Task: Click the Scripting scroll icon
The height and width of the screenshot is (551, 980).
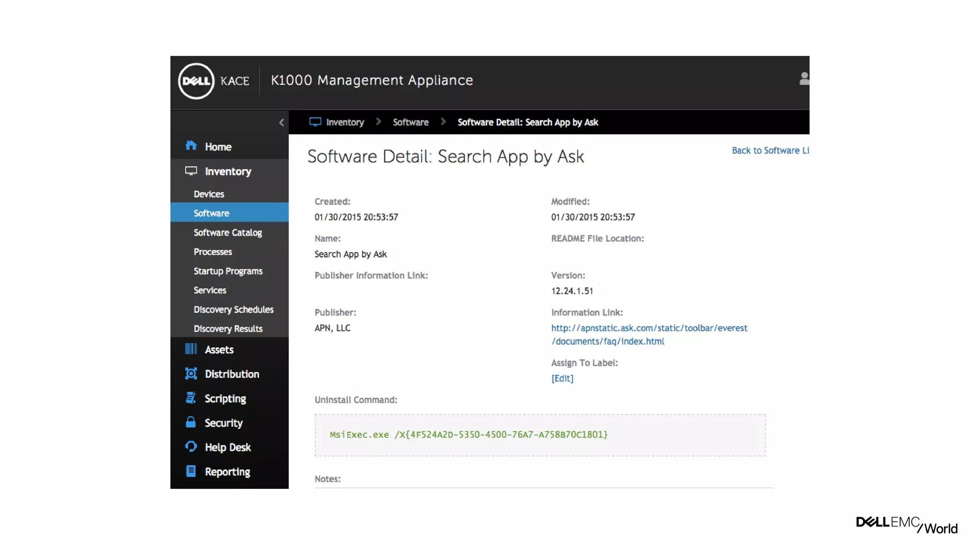Action: (191, 398)
